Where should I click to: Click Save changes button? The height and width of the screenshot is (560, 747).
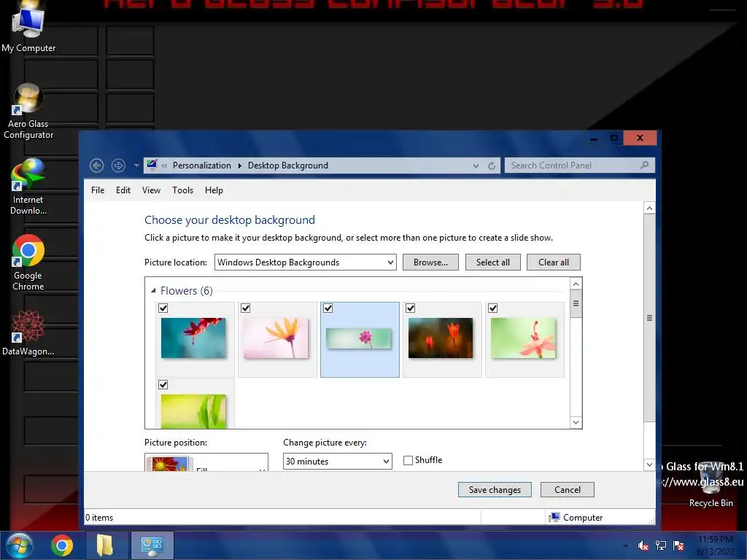(495, 489)
